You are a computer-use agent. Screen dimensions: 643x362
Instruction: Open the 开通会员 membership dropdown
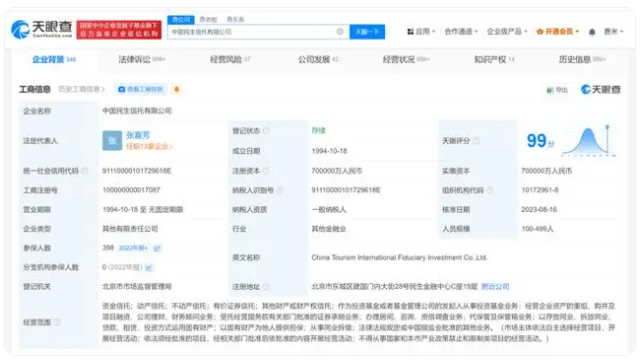558,32
